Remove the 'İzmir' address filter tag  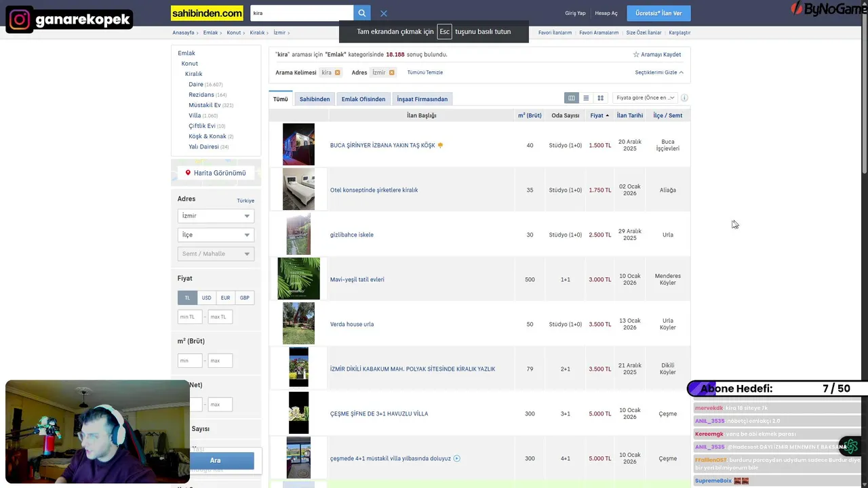391,73
